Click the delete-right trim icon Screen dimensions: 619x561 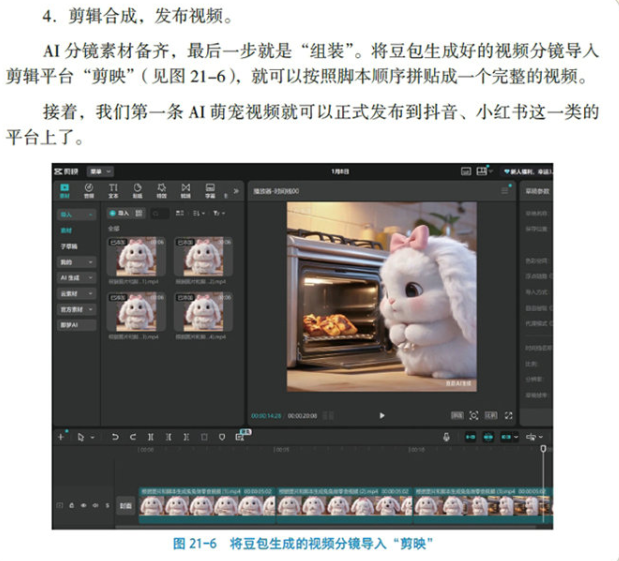pos(186,437)
